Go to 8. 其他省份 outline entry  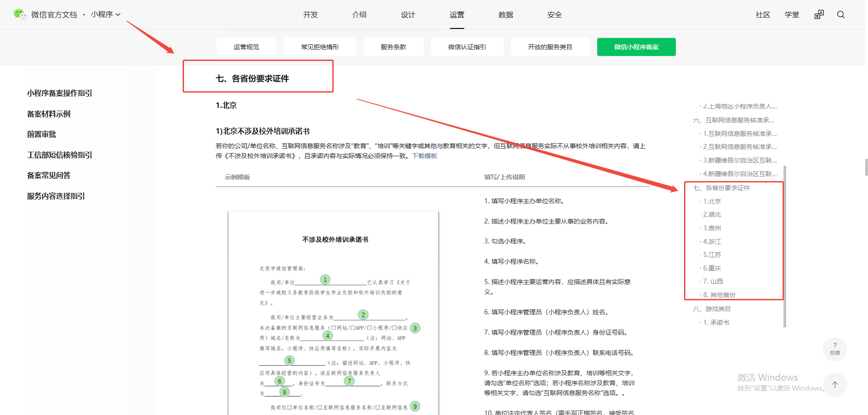coord(719,295)
